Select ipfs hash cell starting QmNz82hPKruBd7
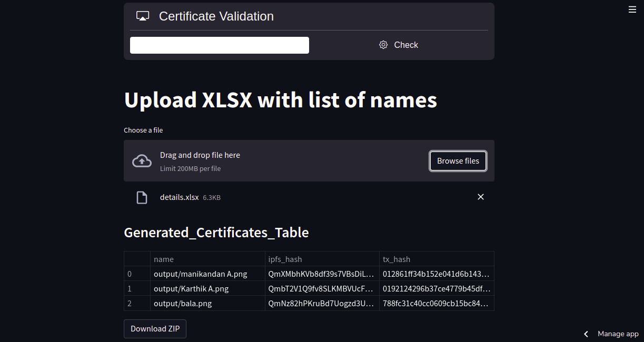 coord(322,303)
